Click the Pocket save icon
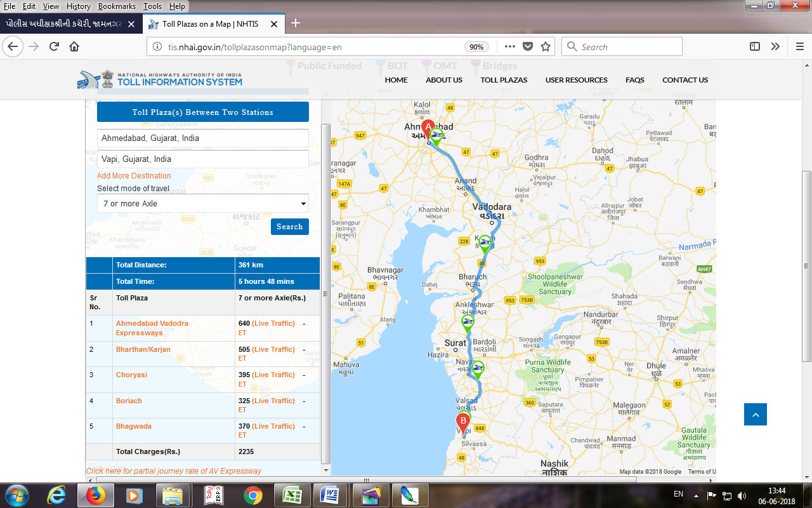The image size is (812, 508). pos(527,46)
